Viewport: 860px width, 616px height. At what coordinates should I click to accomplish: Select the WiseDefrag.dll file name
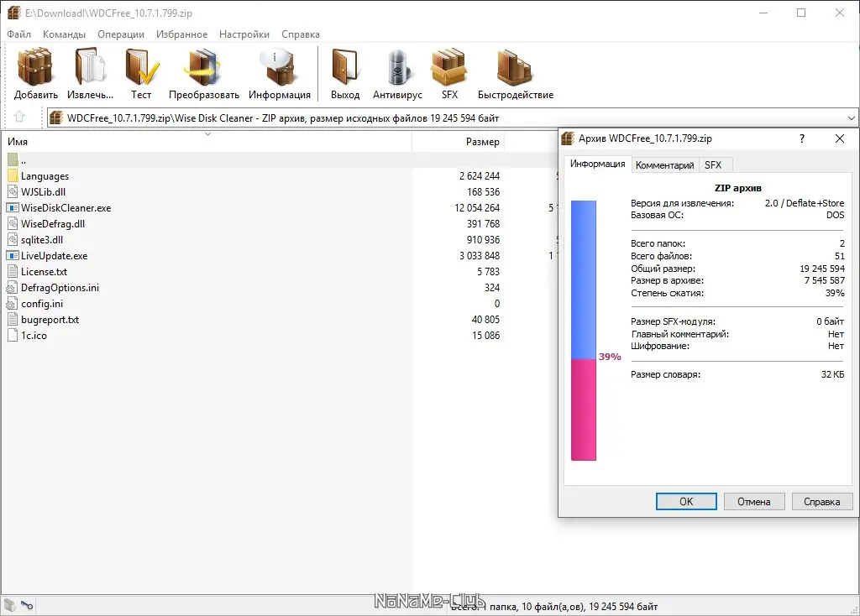53,223
